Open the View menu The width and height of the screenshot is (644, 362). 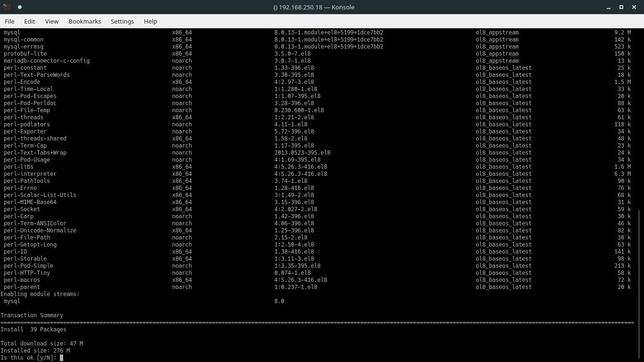pos(51,21)
